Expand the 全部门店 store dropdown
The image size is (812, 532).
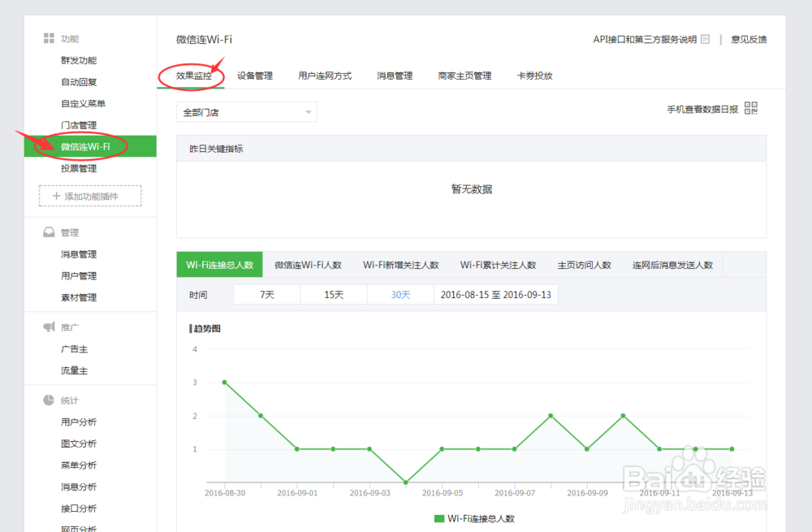click(x=247, y=112)
